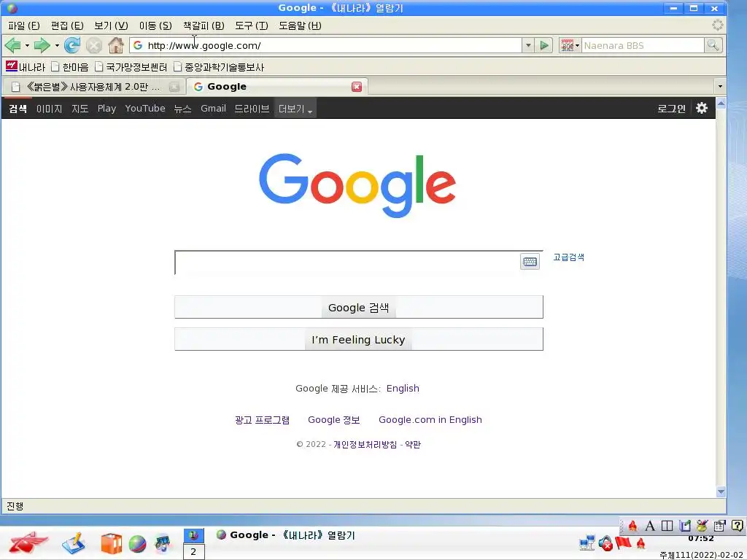Image resolution: width=747 pixels, height=560 pixels.
Task: Open the 국가망정보쎈터 bookmark
Action: [x=131, y=66]
